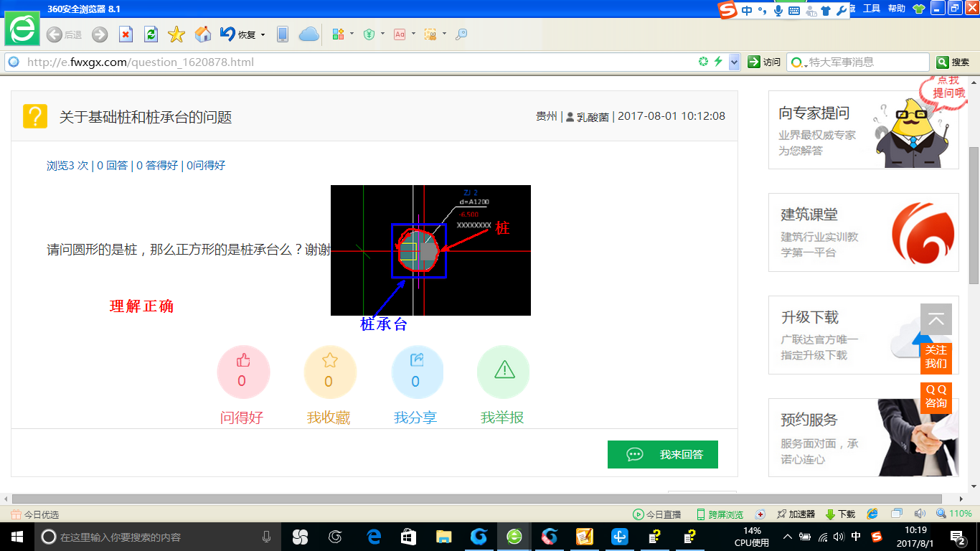Open the 工具 menu
Image resolution: width=980 pixels, height=551 pixels.
click(x=872, y=9)
